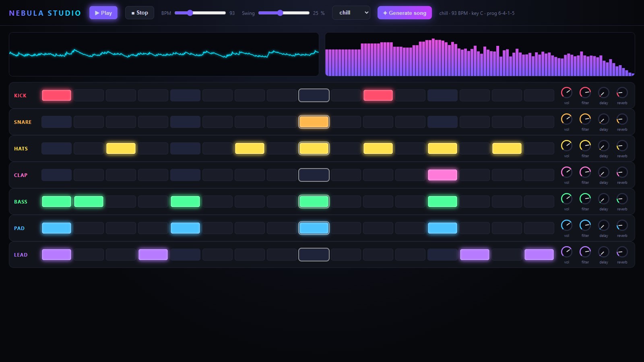Screen dimensions: 644x362
Task: Start playback with the Play button
Action: (x=103, y=13)
